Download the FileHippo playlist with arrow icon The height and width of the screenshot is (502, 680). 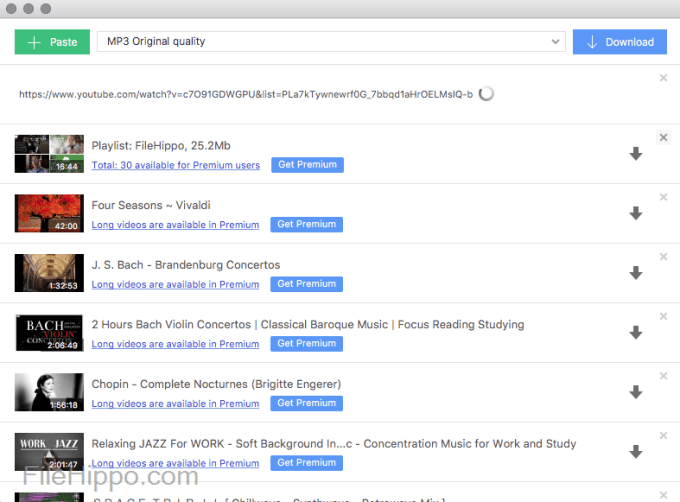pyautogui.click(x=636, y=153)
